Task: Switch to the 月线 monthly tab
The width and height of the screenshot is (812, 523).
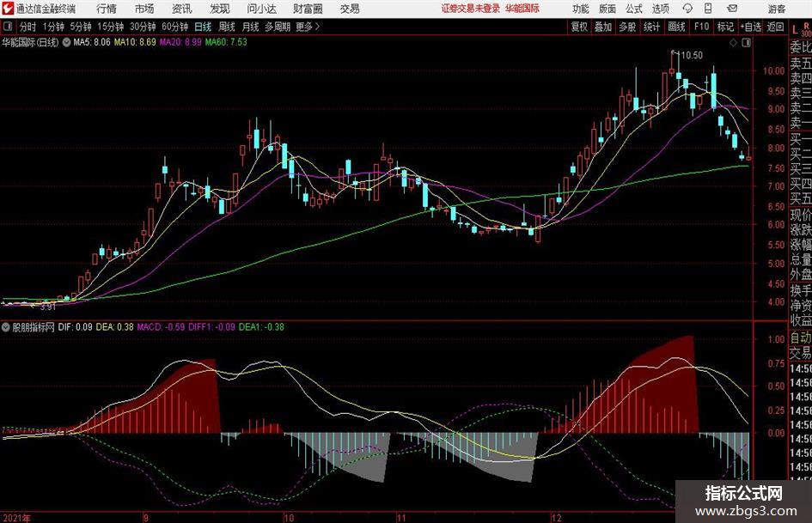Action: click(x=250, y=27)
